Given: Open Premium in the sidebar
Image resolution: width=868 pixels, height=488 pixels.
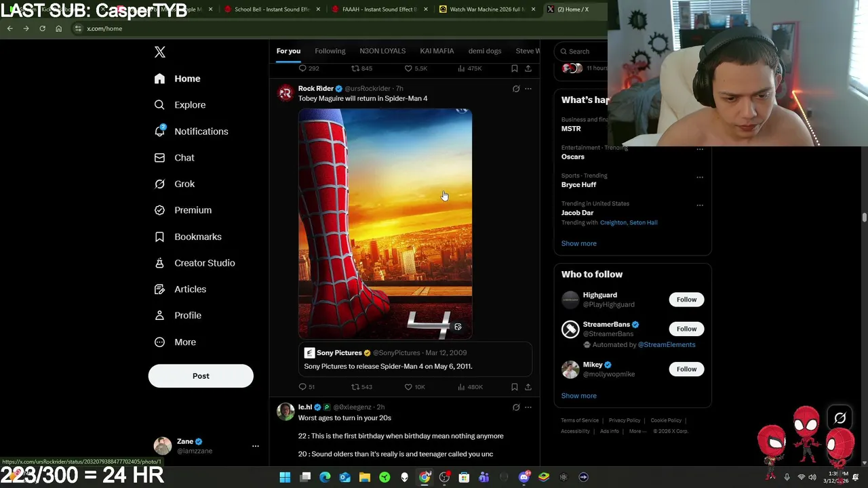Looking at the screenshot, I should click(183, 210).
